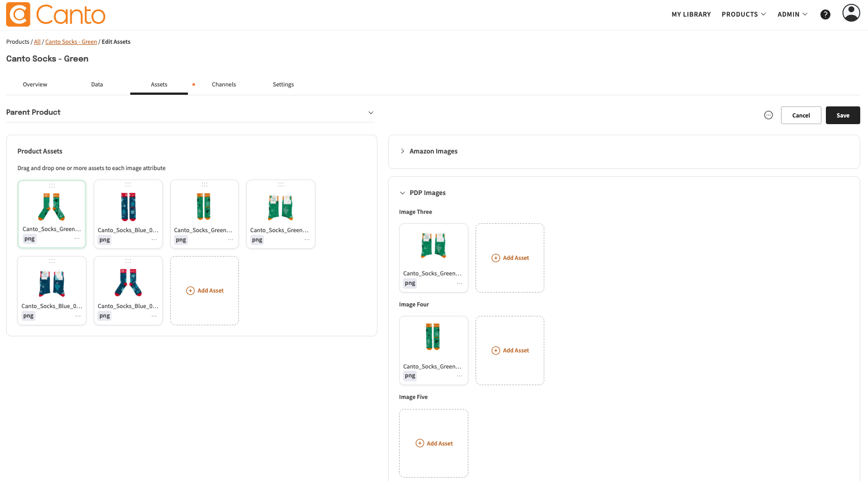Select splayed blue socks thumbnail
This screenshot has height=481, width=868.
[x=128, y=283]
